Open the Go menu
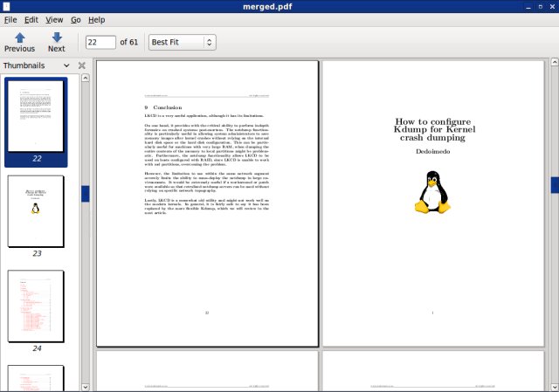559x392 pixels. tap(76, 20)
